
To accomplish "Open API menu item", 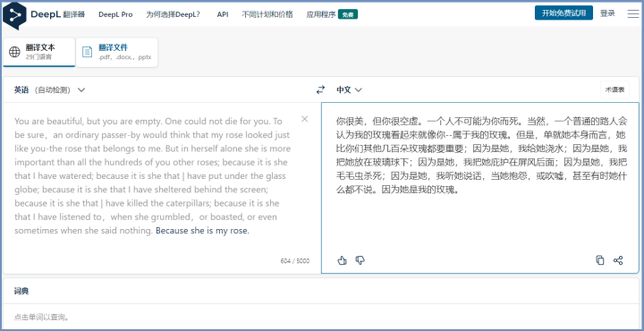I will click(223, 14).
